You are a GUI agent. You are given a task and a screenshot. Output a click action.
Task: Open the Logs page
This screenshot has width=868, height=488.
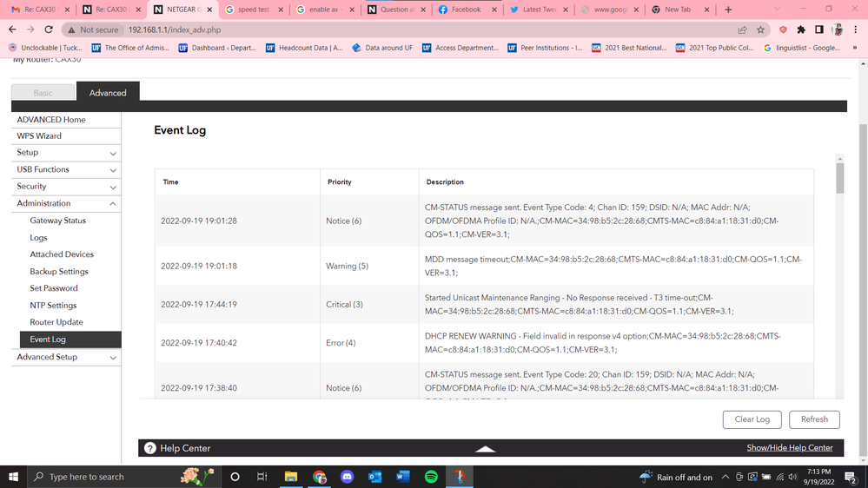[39, 237]
